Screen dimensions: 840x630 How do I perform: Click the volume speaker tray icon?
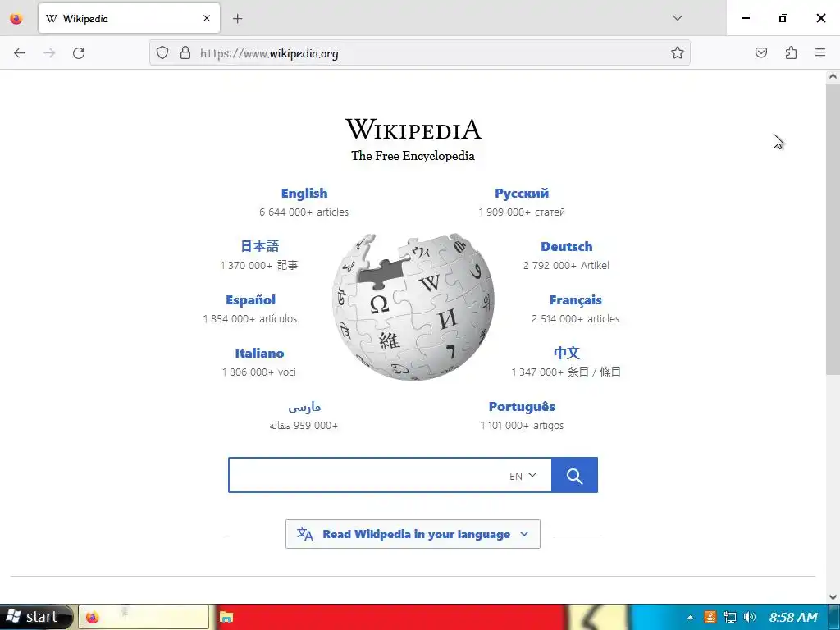point(750,617)
